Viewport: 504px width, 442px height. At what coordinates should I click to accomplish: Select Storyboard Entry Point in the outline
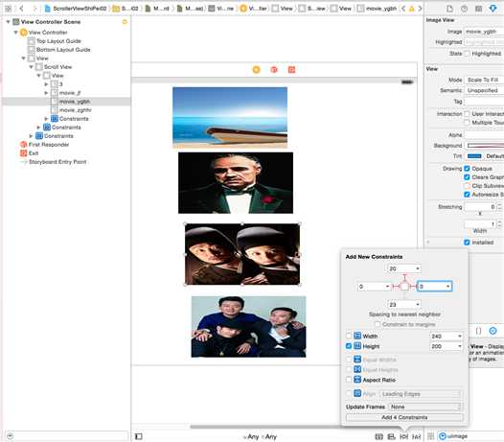point(57,162)
